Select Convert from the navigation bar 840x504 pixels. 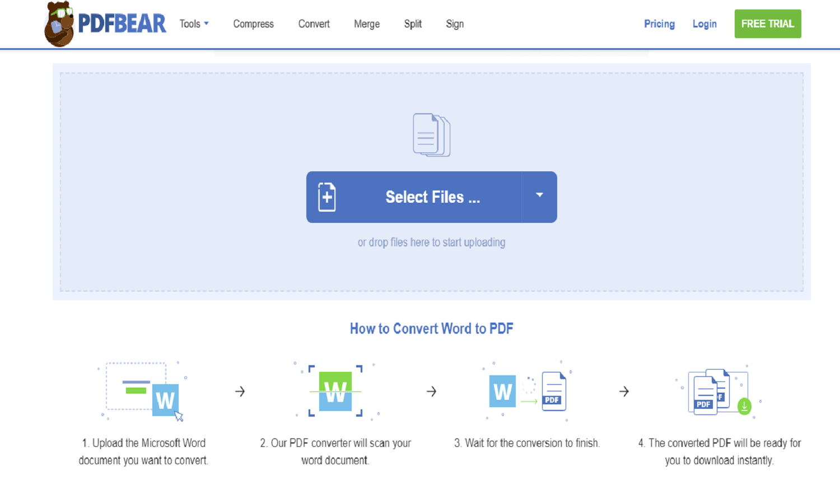coord(314,24)
